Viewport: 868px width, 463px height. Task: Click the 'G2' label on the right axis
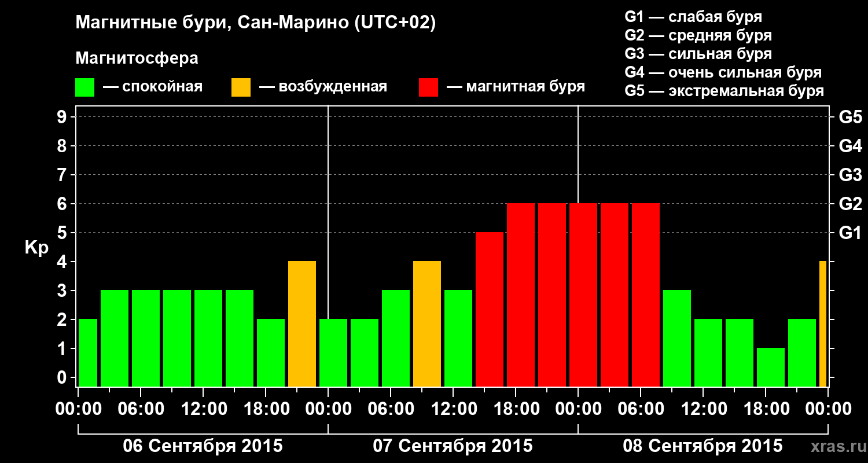[851, 204]
